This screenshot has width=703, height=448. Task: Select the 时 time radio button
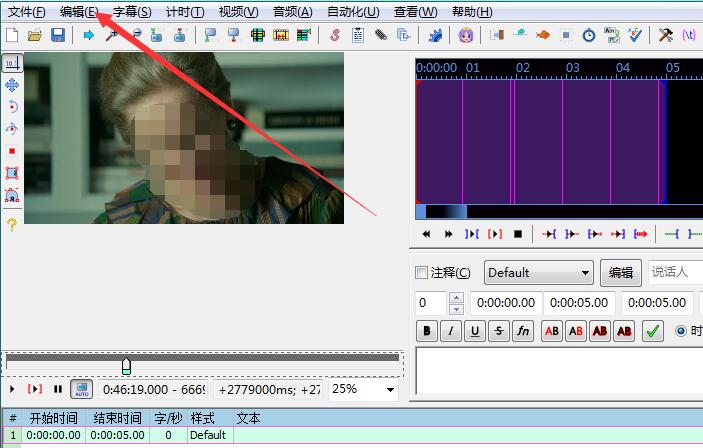pos(682,331)
